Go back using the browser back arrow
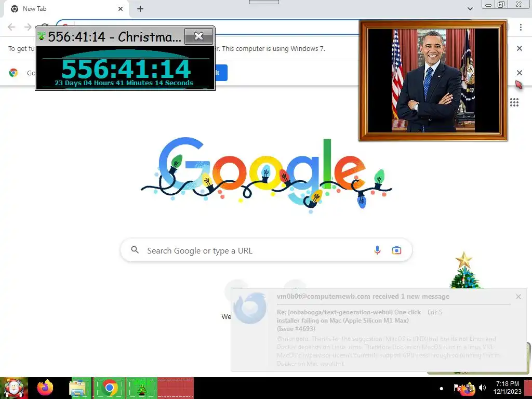Viewport: 532px width, 399px height. tap(11, 27)
